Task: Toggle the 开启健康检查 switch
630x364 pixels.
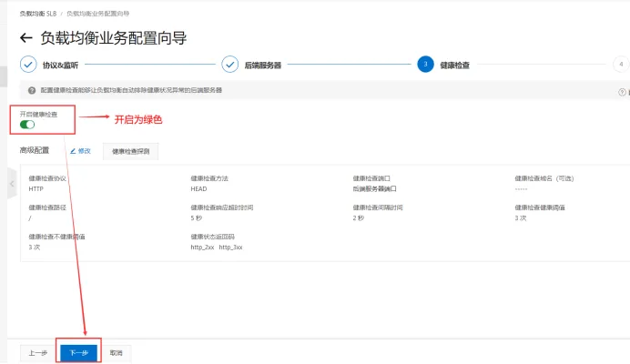Action: click(27, 125)
